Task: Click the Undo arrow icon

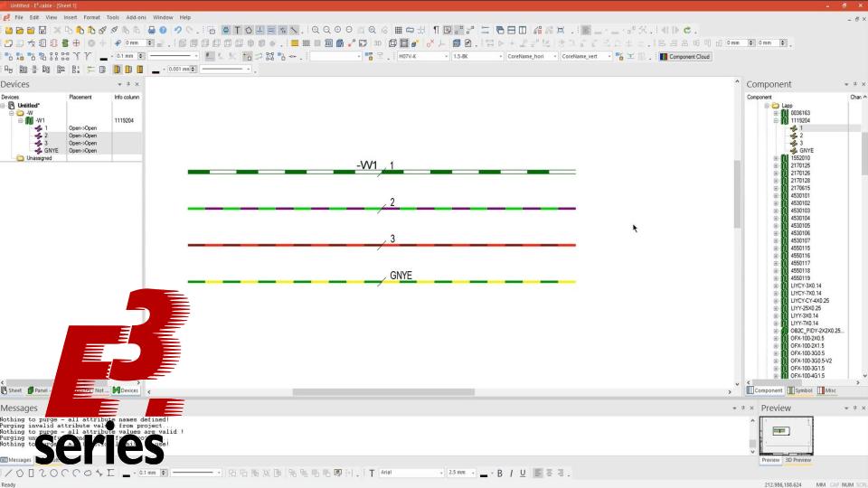Action: tap(179, 30)
